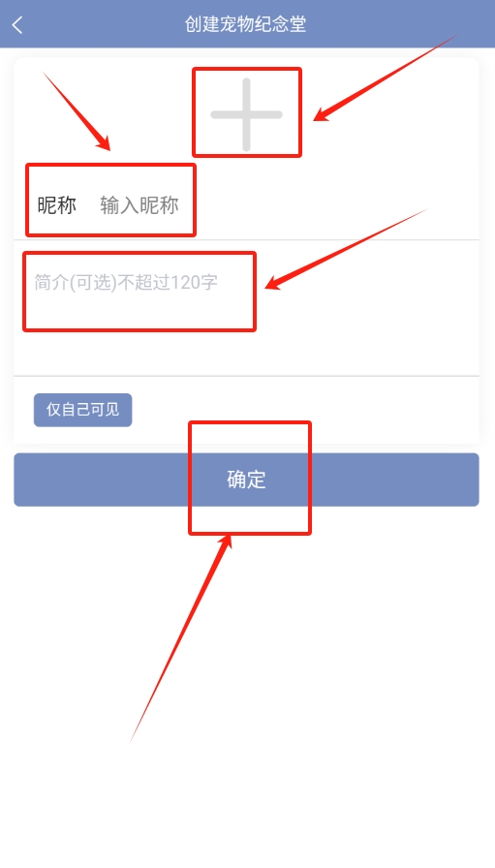The height and width of the screenshot is (868, 495).
Task: Click red outline around 确定 text
Action: pos(250,478)
